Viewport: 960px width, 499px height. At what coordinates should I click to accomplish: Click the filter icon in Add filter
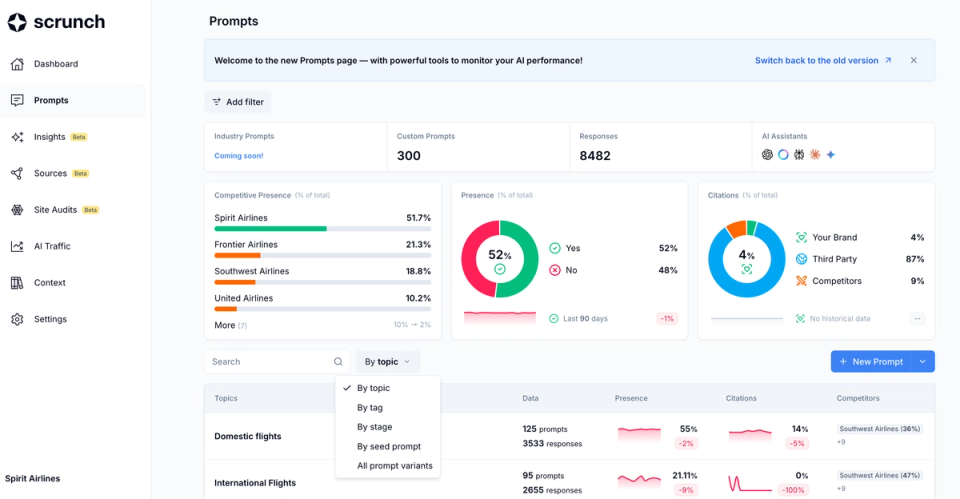216,102
